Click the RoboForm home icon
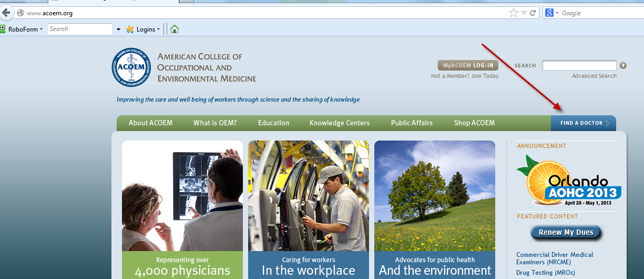 point(175,29)
